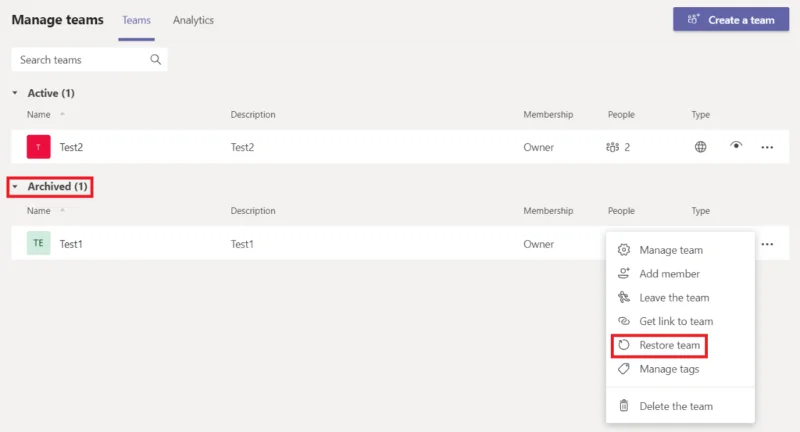Click the Test1 green TE avatar

point(38,243)
